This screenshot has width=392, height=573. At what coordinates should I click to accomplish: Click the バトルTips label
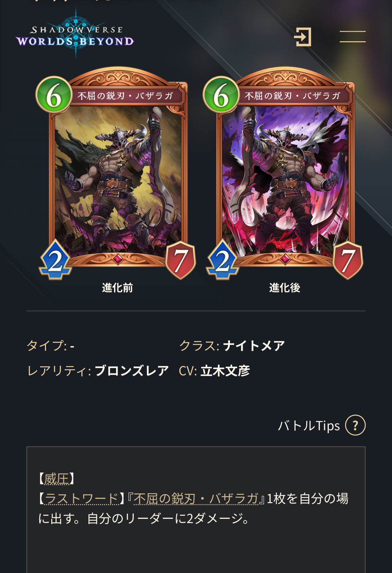tap(309, 426)
